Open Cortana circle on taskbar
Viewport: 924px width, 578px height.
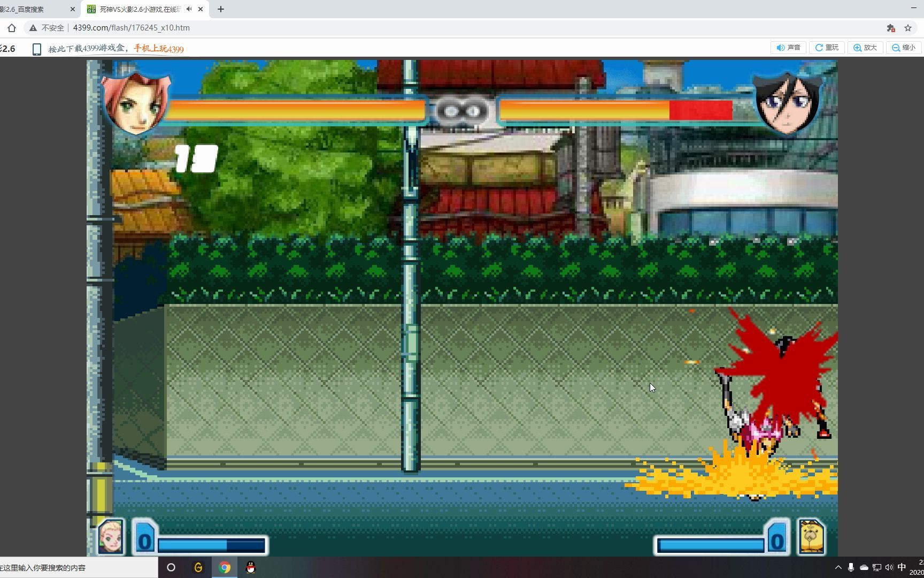[171, 567]
